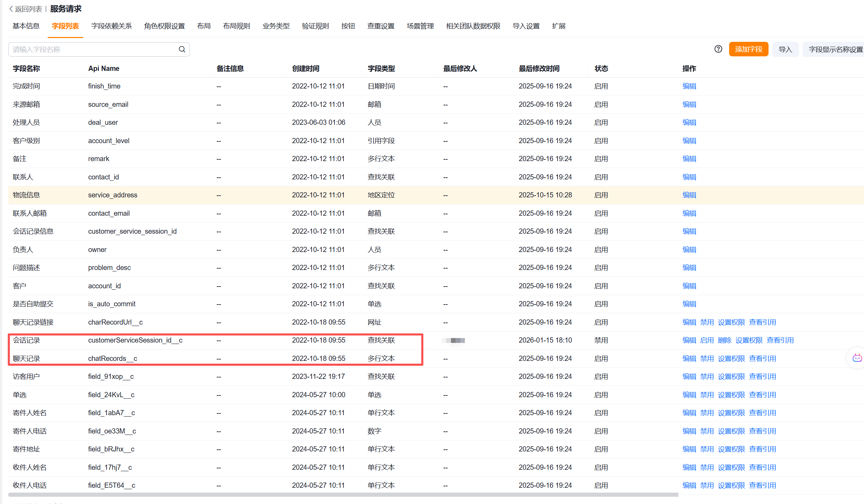The height and width of the screenshot is (504, 864).
Task: Click the search magnifier icon
Action: click(x=182, y=49)
